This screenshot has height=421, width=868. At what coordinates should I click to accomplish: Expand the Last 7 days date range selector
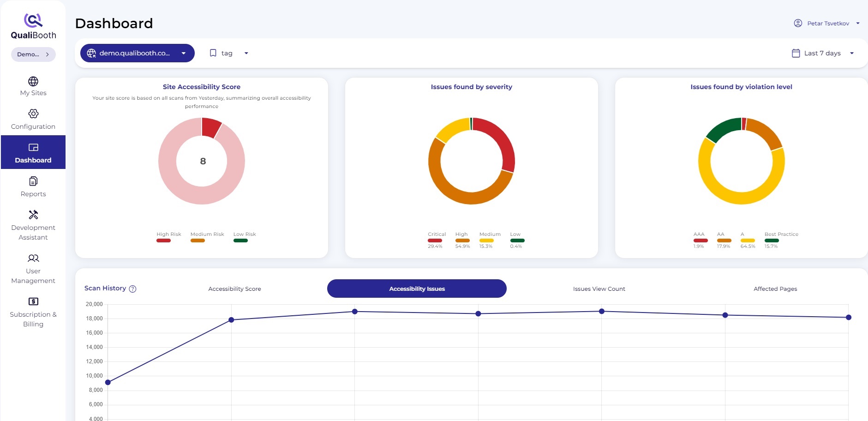(x=822, y=53)
